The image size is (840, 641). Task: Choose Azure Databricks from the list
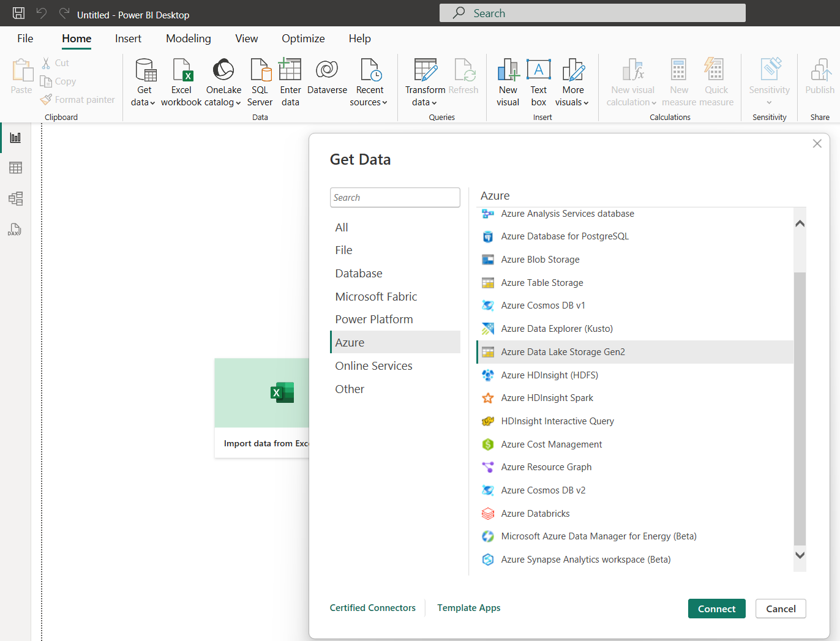coord(535,514)
